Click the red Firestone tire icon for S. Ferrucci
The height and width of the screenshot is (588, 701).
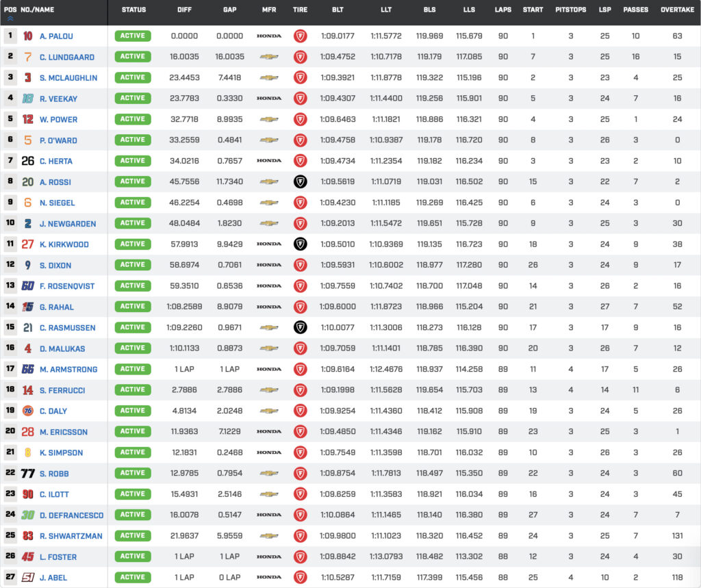click(301, 390)
